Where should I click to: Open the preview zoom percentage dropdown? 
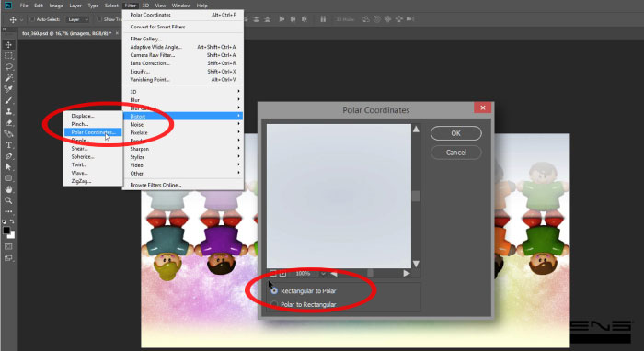(323, 274)
